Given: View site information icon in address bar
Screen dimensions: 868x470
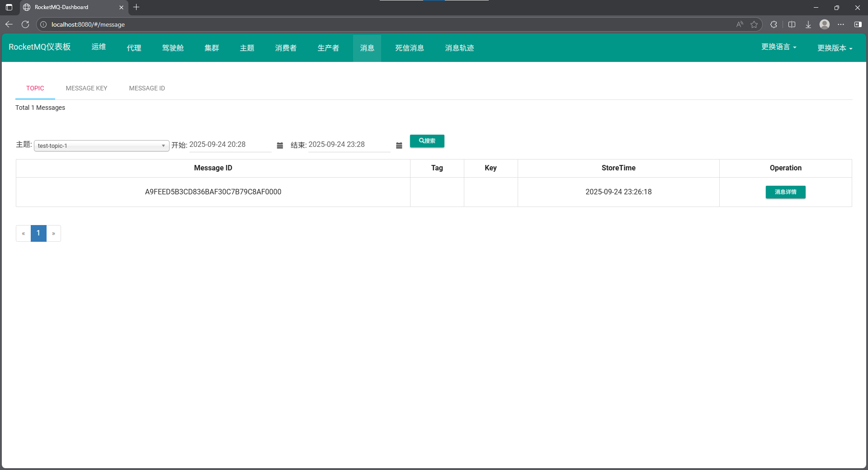Looking at the screenshot, I should (x=43, y=24).
